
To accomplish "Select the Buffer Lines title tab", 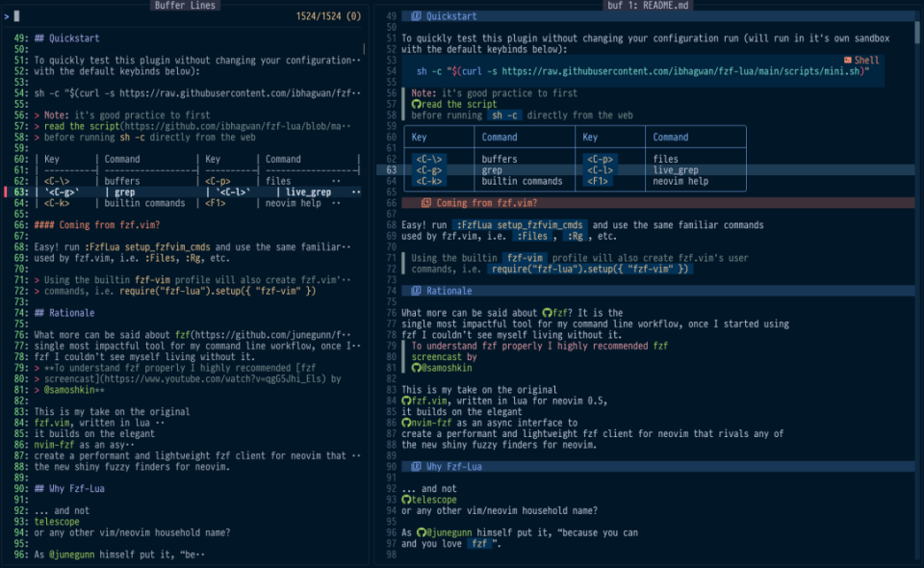I will pyautogui.click(x=185, y=6).
